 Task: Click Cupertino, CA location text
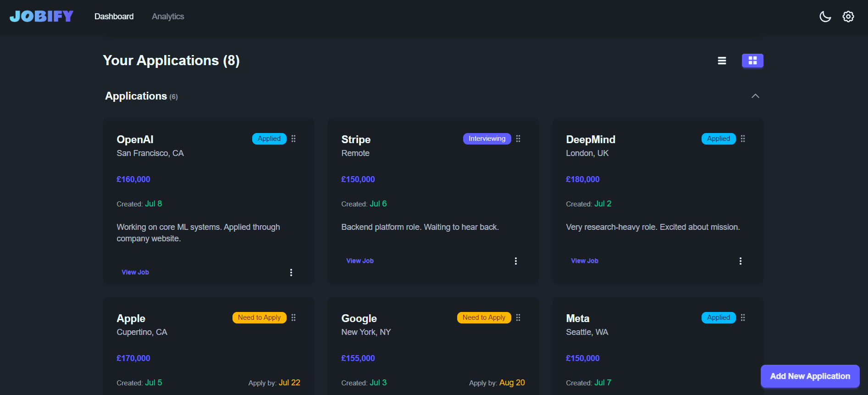[142, 332]
